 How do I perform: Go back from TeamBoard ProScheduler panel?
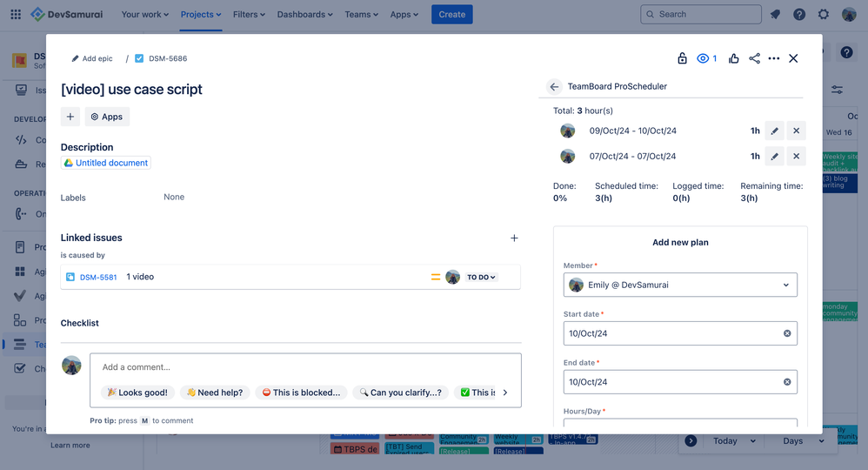pos(554,86)
